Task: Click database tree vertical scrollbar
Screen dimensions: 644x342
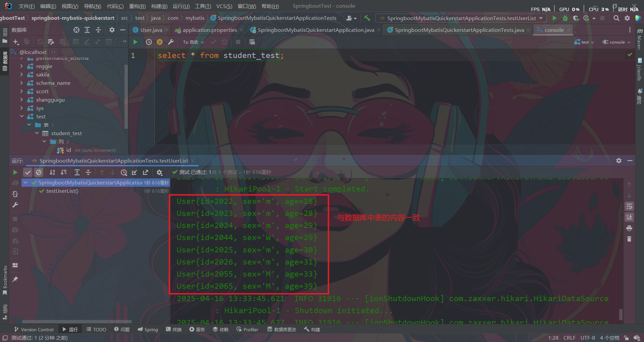Action: pos(126,97)
